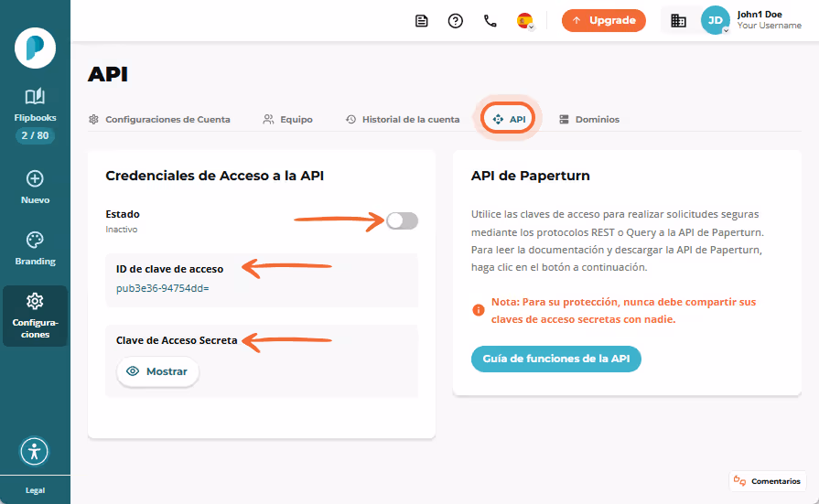Switch to the Equipo tab

point(288,120)
